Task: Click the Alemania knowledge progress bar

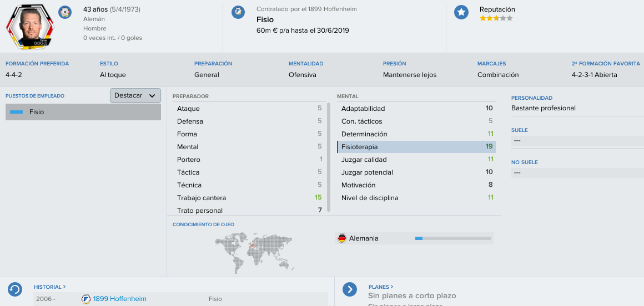Action: tap(453, 238)
